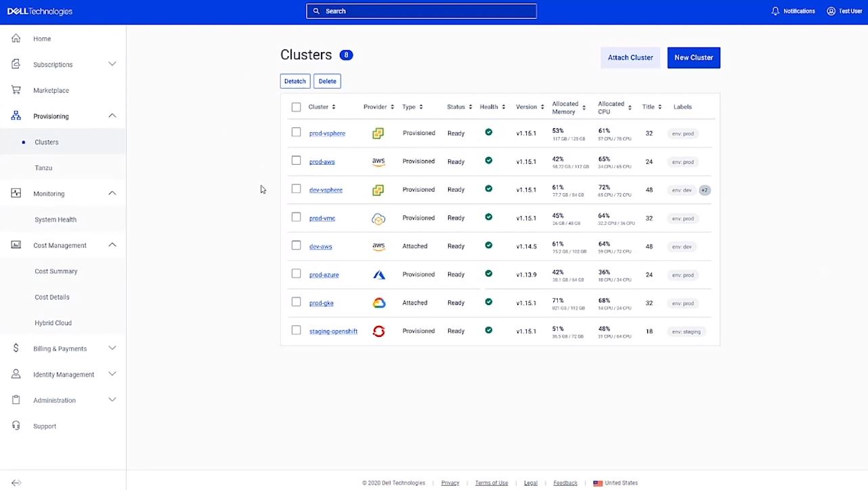The image size is (868, 490).
Task: Click the Search input field
Action: (x=421, y=11)
